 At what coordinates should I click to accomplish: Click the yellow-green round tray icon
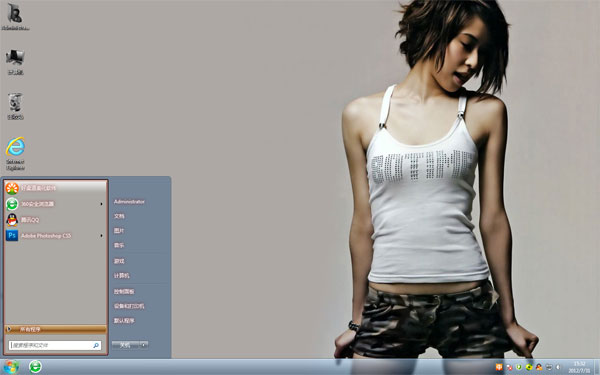(529, 367)
